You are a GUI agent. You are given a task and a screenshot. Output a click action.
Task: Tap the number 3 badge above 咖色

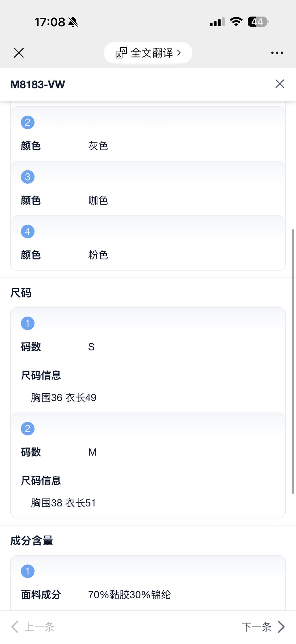(28, 177)
